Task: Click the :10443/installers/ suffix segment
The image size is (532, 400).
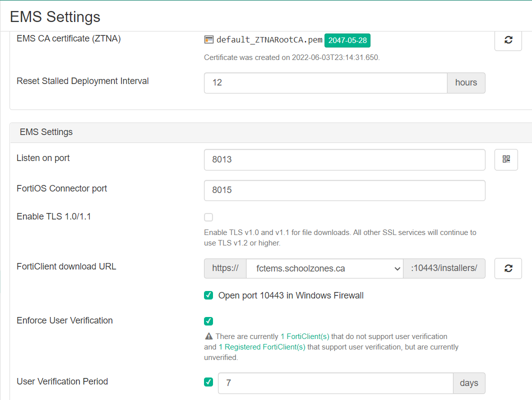Action: [x=444, y=268]
